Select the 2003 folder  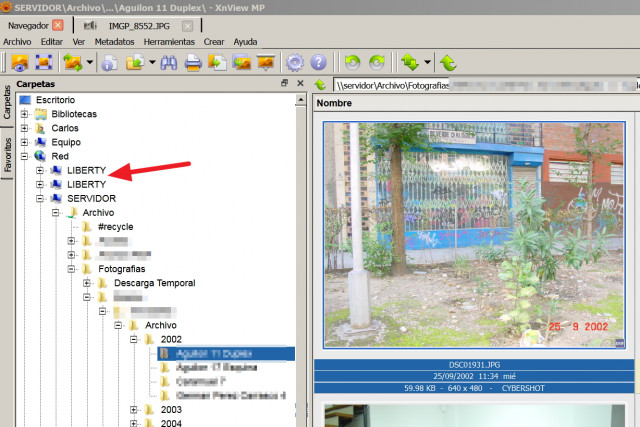[171, 409]
